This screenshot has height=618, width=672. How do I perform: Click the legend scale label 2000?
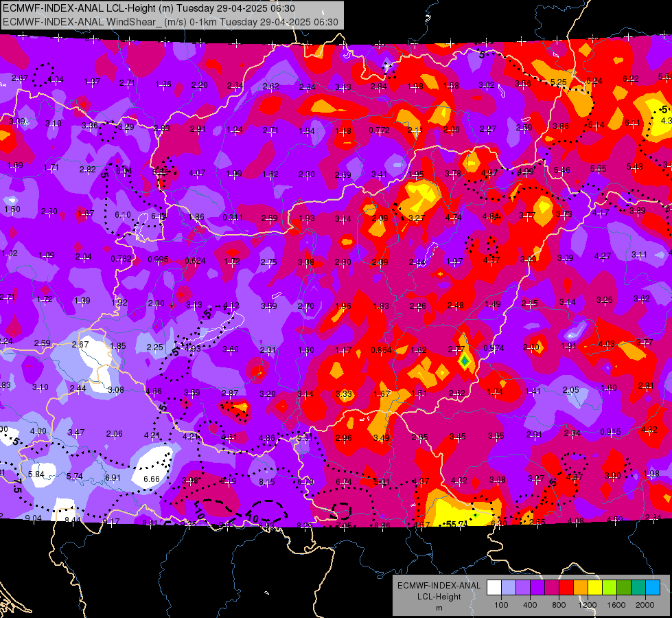645,605
